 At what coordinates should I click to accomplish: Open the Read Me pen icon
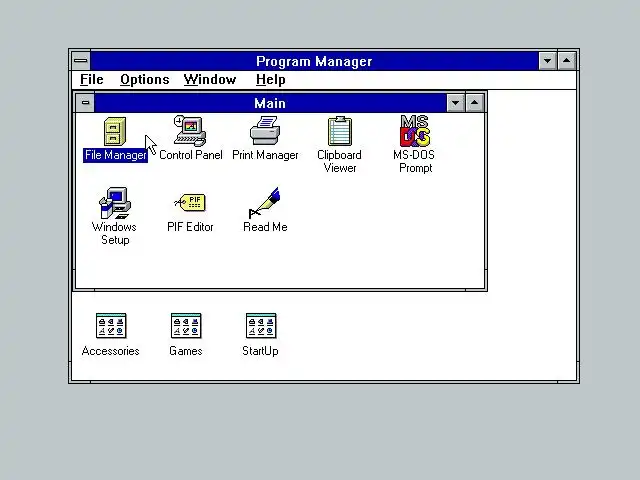coord(264,203)
